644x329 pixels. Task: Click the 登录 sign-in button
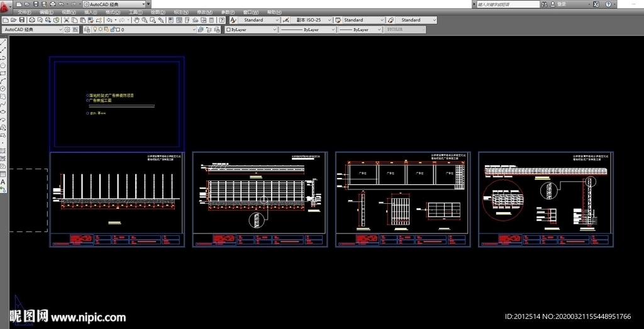(x=561, y=4)
